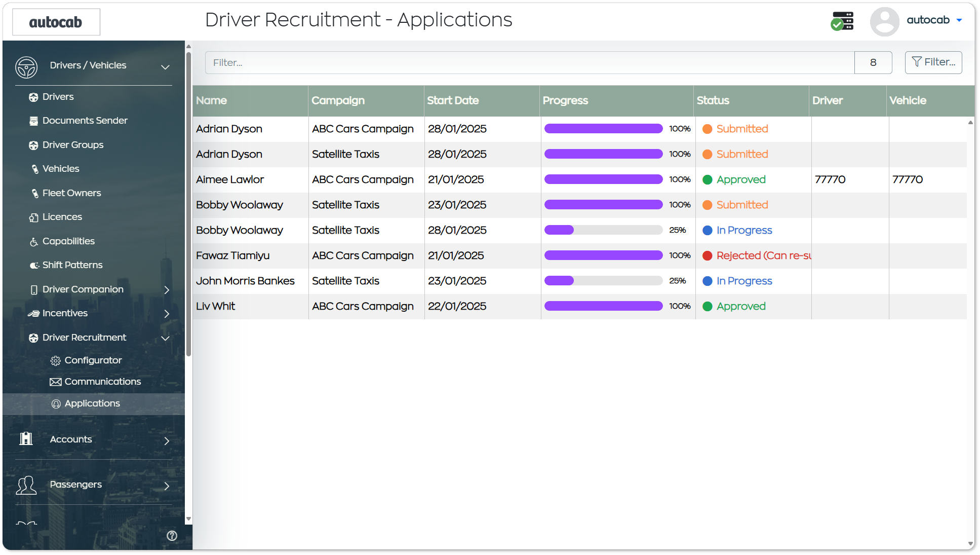Expand the Driver Companion chevron
This screenshot has width=980, height=555.
[167, 290]
